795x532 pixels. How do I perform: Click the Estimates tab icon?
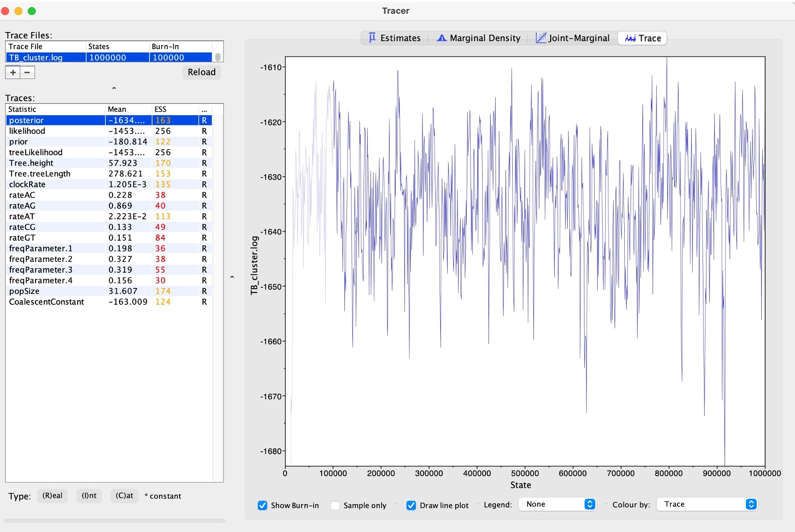coord(372,38)
